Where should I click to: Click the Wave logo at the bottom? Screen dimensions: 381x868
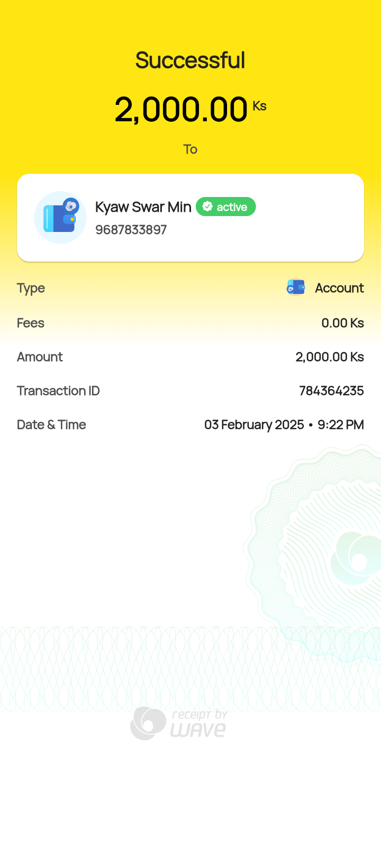pos(148,723)
